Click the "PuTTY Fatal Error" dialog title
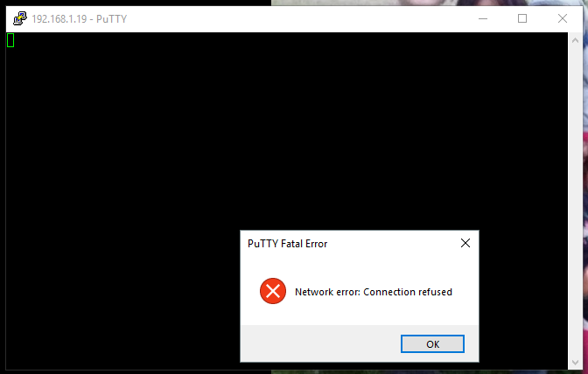The height and width of the screenshot is (374, 588). pyautogui.click(x=288, y=244)
